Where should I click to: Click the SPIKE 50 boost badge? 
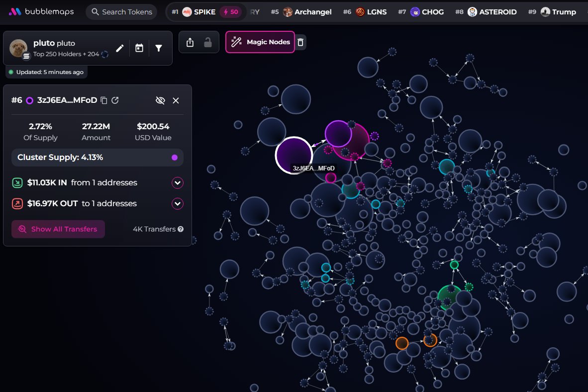(231, 12)
